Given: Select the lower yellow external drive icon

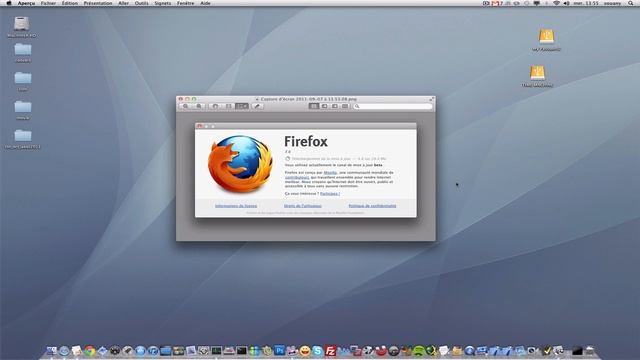Looking at the screenshot, I should 538,73.
